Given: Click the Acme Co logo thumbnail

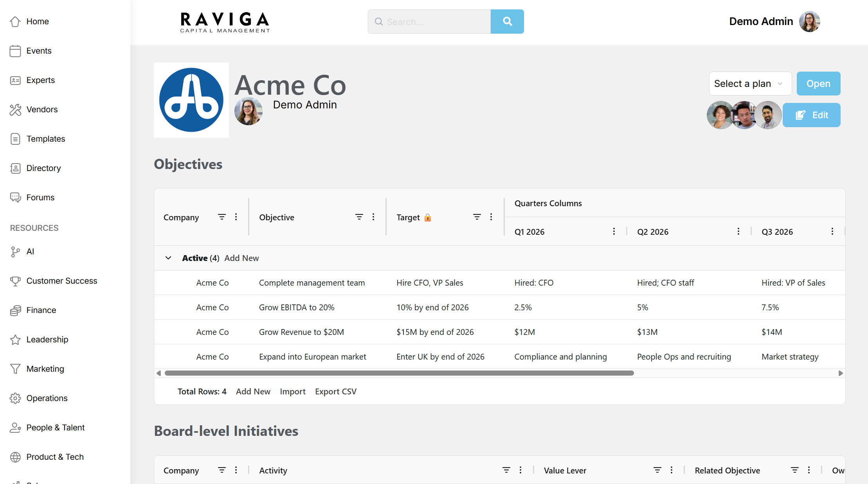Looking at the screenshot, I should pyautogui.click(x=191, y=100).
